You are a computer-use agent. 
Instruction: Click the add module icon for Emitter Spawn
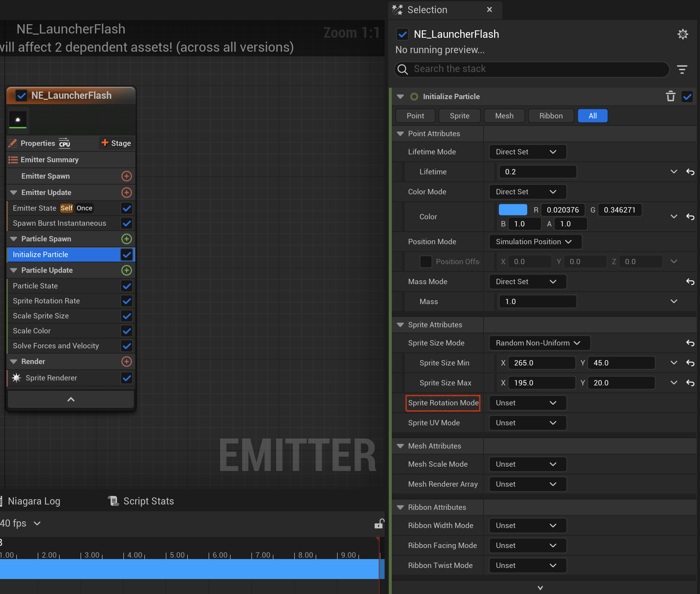point(127,176)
